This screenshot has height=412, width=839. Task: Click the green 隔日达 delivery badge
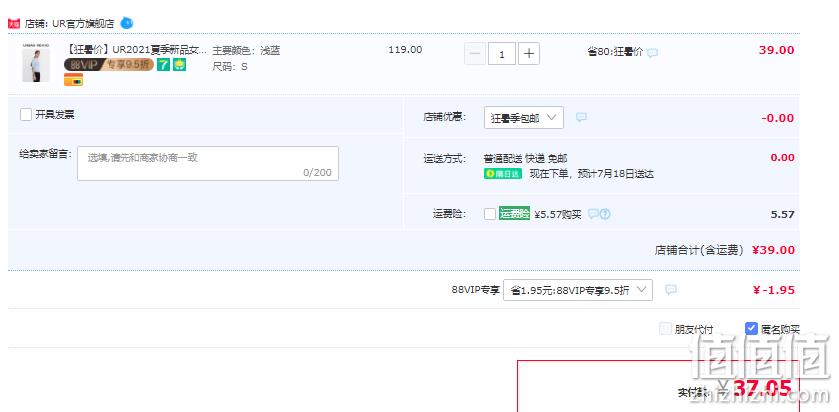[502, 173]
